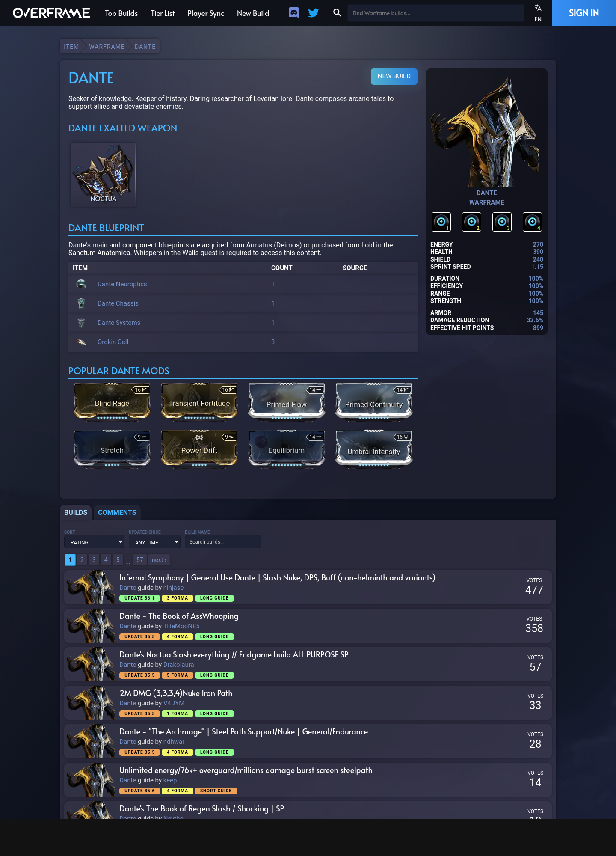Open the Noctua exalted weapon tile
The width and height of the screenshot is (616, 856).
point(103,175)
